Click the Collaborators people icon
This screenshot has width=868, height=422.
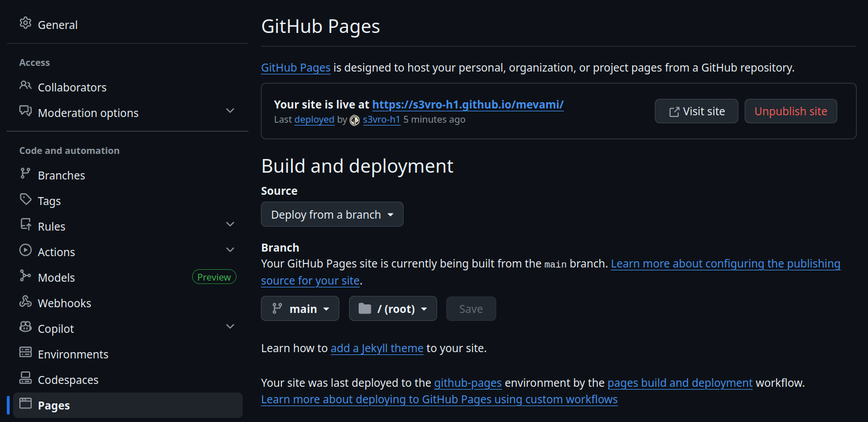tap(25, 86)
